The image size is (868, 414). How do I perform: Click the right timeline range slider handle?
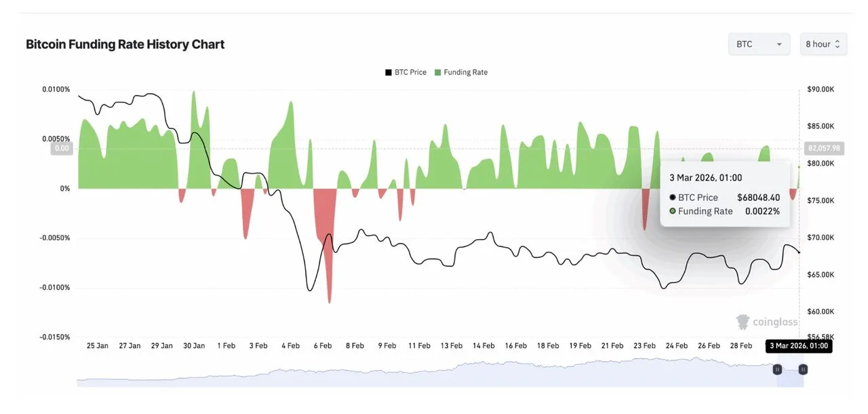pyautogui.click(x=802, y=369)
